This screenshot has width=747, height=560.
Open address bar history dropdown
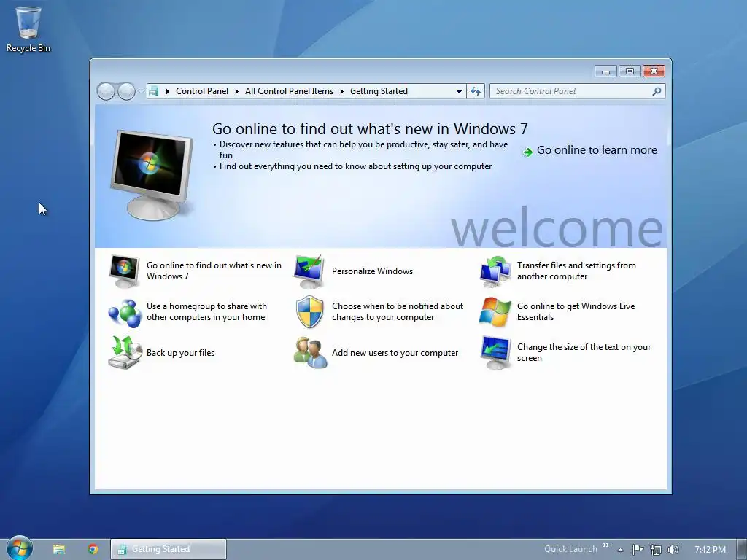pyautogui.click(x=459, y=91)
